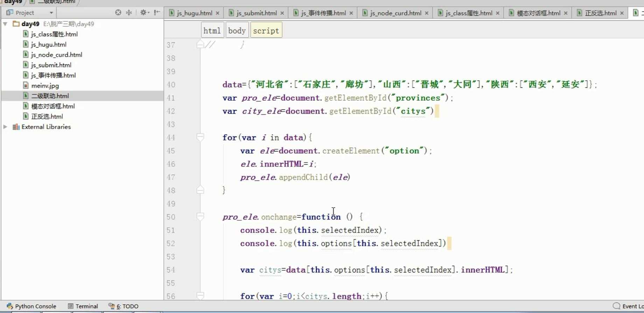644x313 pixels.
Task: Click the fold marker at line 37
Action: [x=200, y=44]
